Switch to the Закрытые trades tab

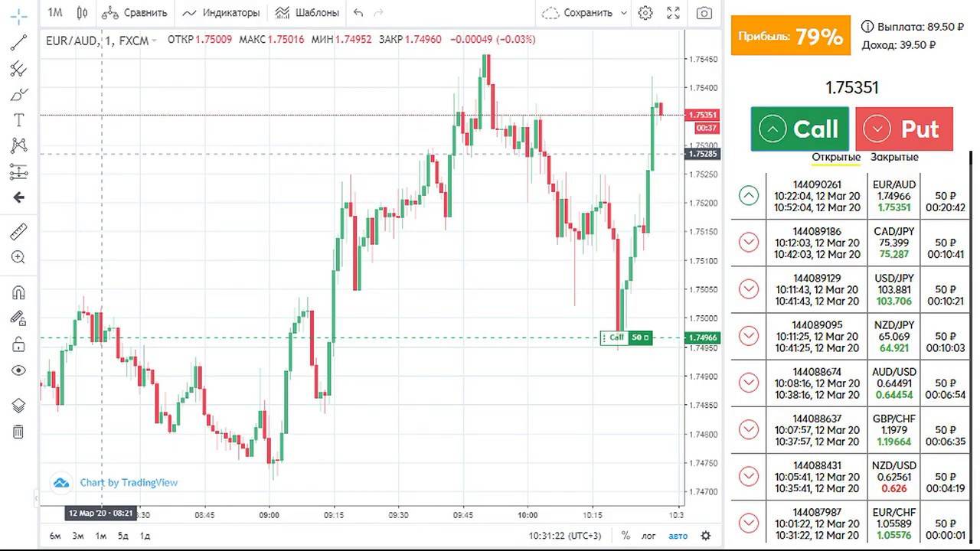pos(894,157)
